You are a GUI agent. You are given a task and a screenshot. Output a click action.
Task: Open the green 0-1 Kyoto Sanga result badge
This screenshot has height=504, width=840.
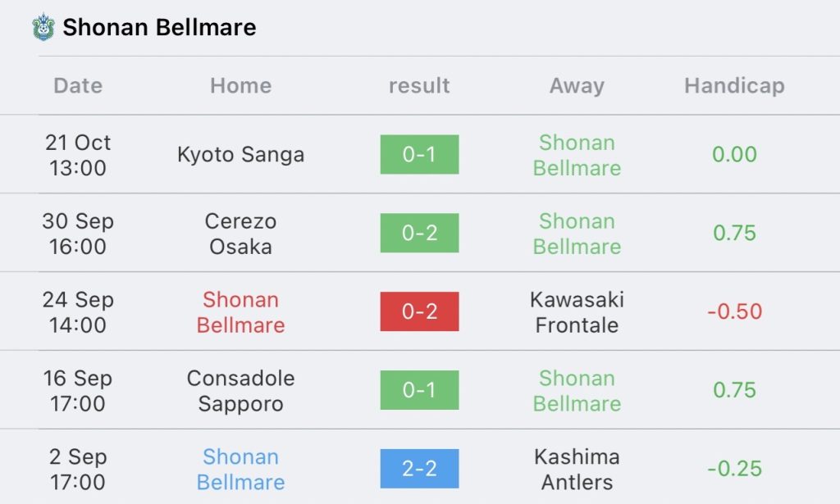[x=419, y=154]
